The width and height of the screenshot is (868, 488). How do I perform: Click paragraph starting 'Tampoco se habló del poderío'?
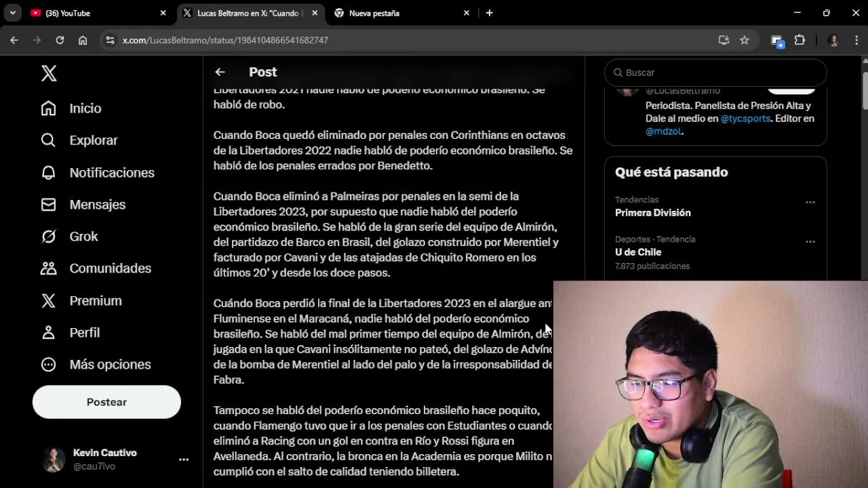(x=383, y=441)
